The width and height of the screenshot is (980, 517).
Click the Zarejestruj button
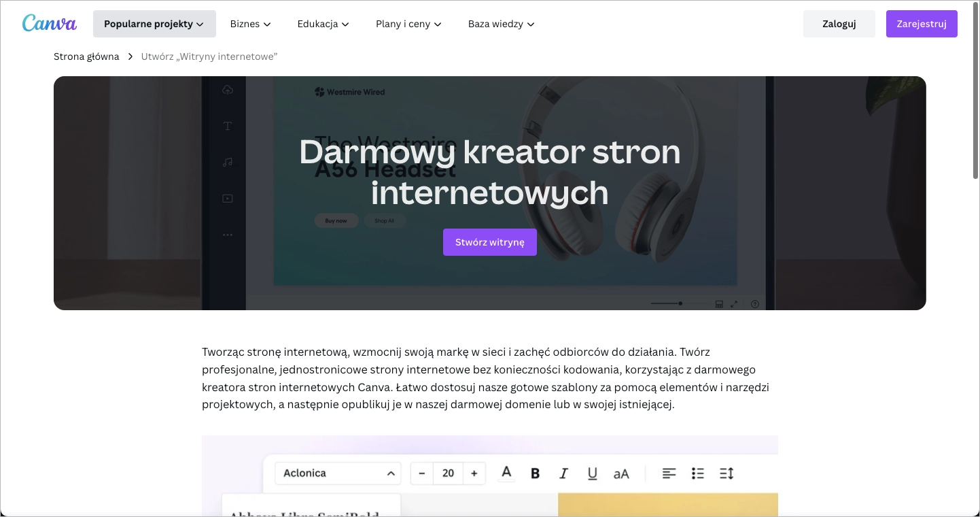922,23
